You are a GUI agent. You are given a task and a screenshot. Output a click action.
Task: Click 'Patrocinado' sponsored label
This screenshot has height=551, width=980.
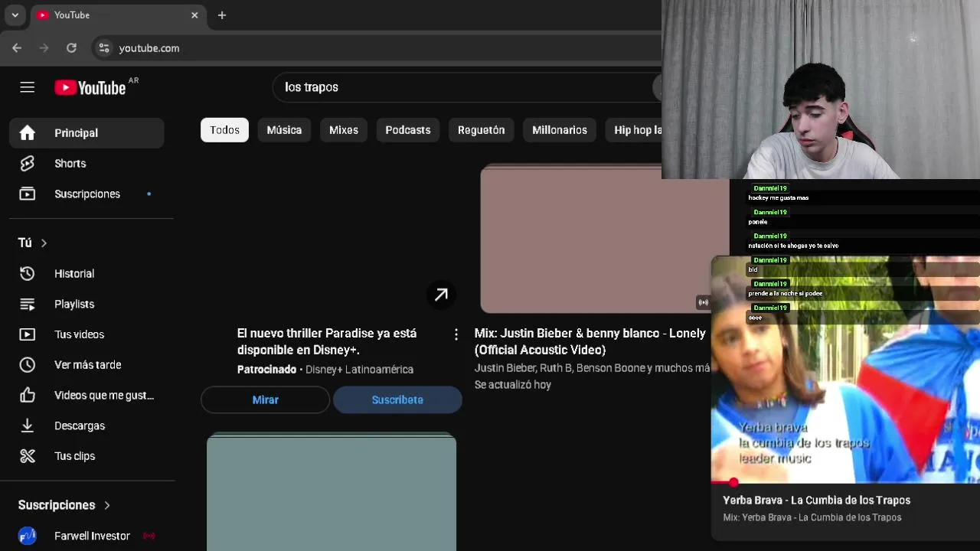coord(266,370)
